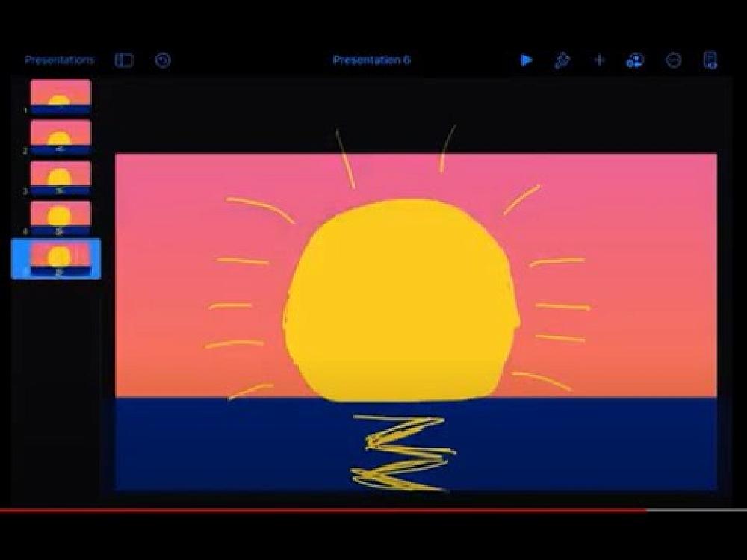This screenshot has width=747, height=560.
Task: Tap the rightmost device display icon
Action: pos(711,59)
